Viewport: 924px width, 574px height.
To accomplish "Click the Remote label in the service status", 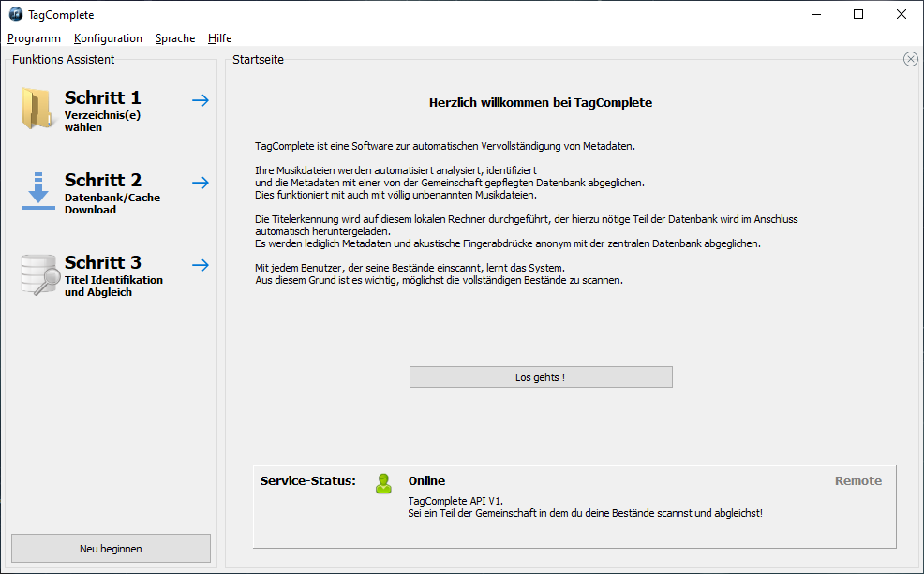I will click(858, 481).
